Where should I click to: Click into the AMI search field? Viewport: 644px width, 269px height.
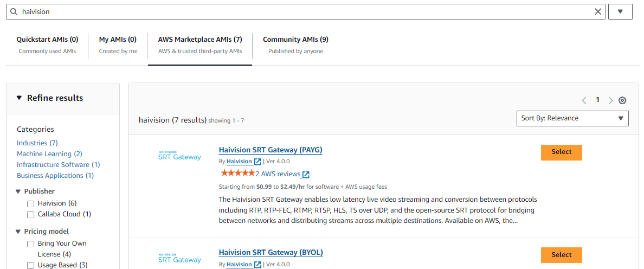click(x=304, y=11)
